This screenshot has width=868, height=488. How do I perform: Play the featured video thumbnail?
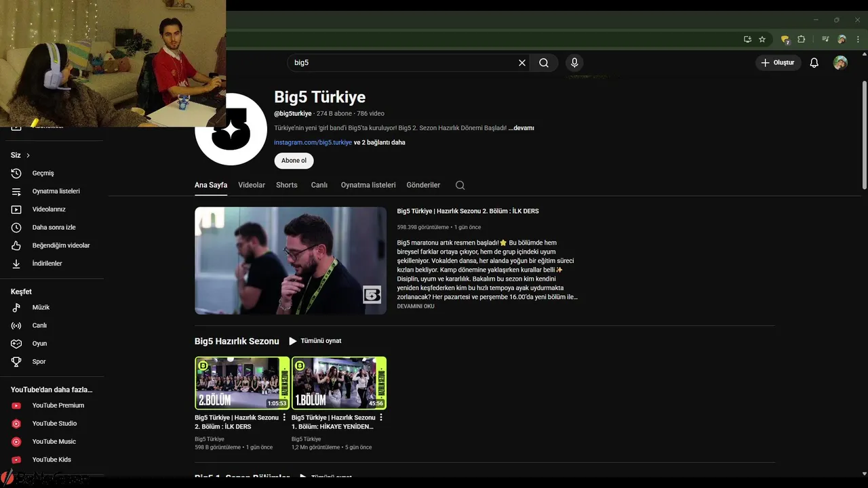point(290,261)
